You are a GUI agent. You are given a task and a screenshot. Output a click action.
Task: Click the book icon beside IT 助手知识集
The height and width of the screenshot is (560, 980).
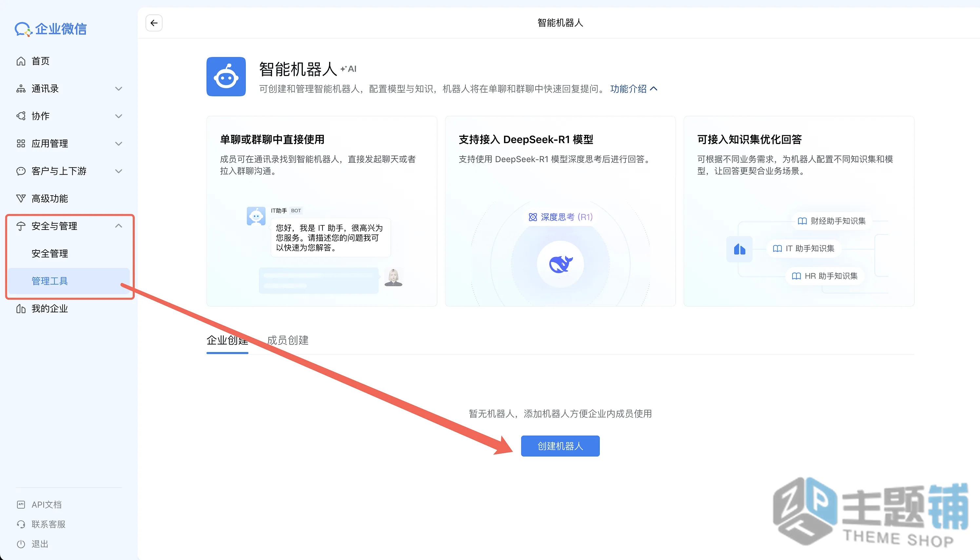[x=777, y=249]
